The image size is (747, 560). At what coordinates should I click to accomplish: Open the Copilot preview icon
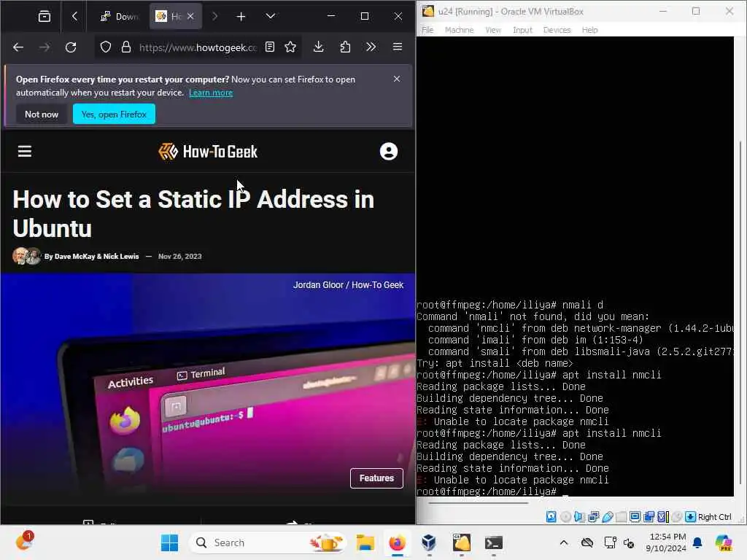click(724, 542)
